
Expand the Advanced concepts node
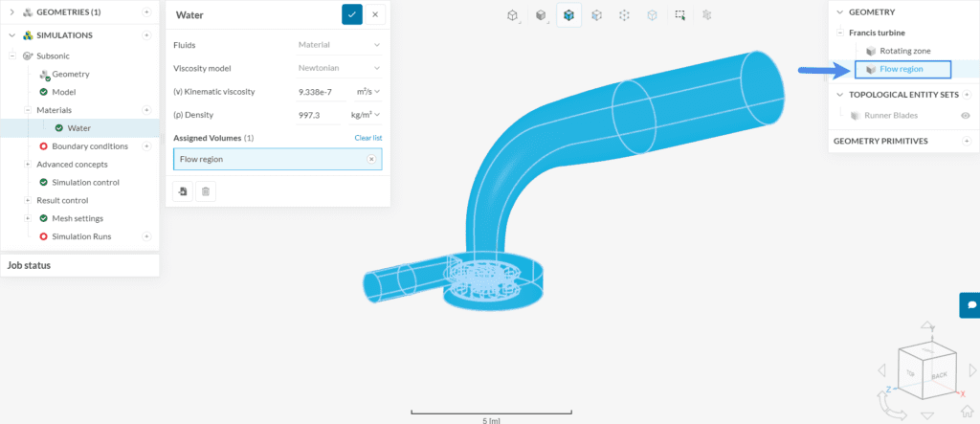(27, 165)
